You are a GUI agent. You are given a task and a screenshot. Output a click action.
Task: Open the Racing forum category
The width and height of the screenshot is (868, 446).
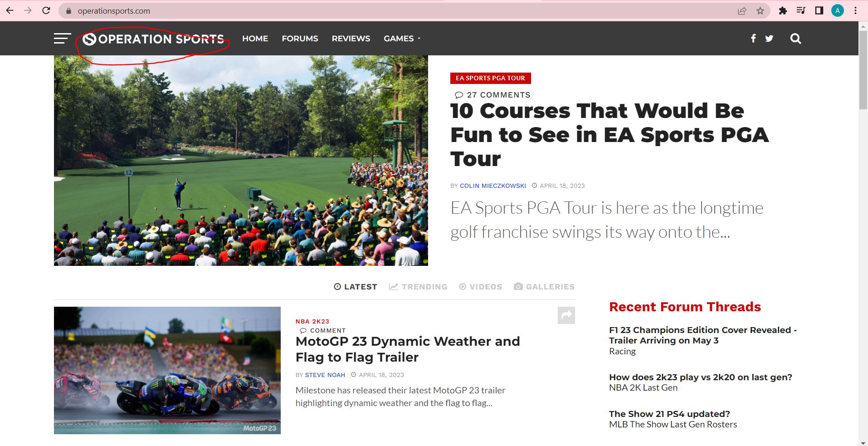click(x=622, y=351)
